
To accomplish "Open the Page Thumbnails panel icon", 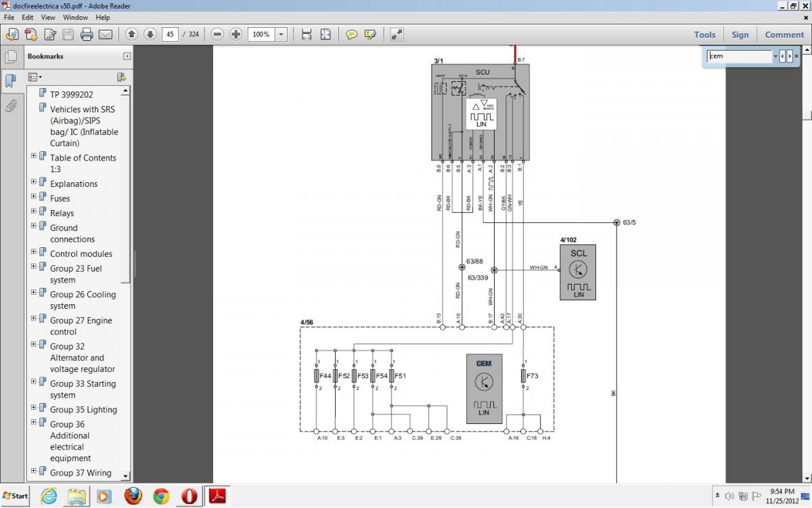I will (x=11, y=57).
